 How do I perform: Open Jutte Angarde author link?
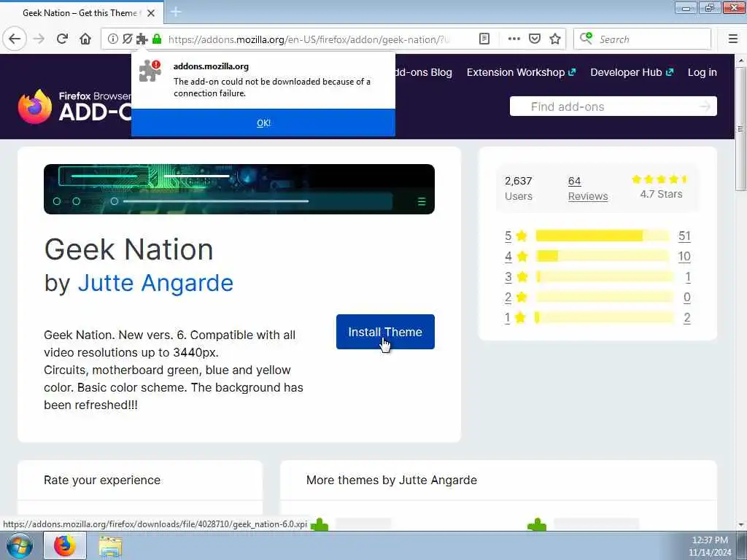tap(155, 283)
